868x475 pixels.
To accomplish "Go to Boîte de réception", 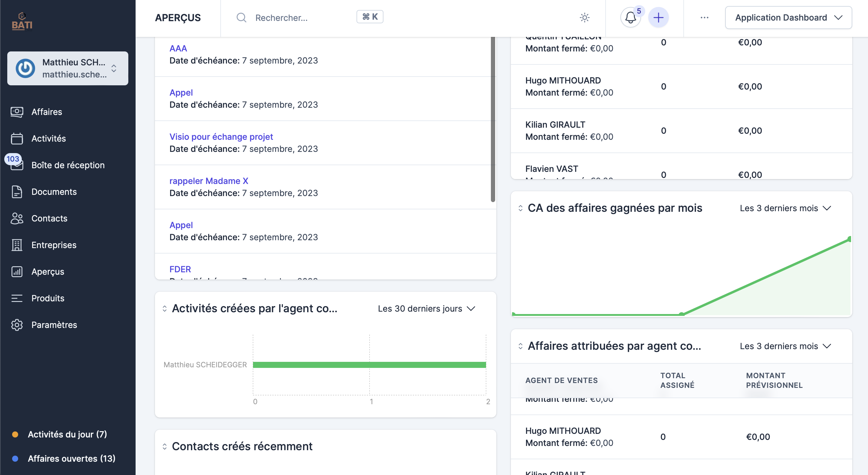I will 68,165.
